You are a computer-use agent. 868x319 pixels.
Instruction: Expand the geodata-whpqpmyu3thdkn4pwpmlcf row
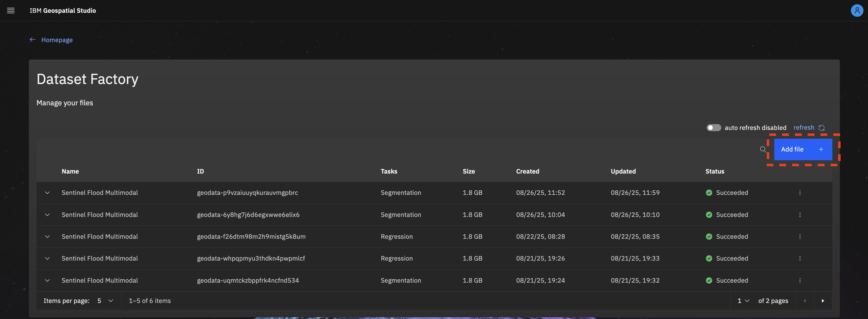[47, 258]
